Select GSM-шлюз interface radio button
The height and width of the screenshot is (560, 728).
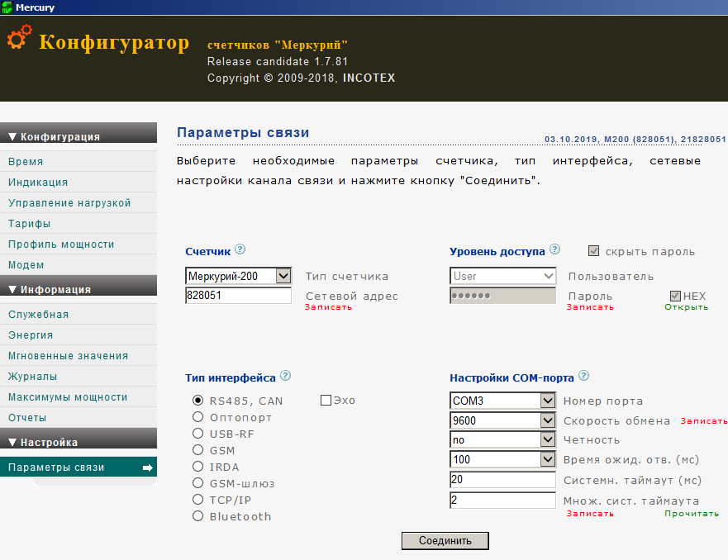198,483
